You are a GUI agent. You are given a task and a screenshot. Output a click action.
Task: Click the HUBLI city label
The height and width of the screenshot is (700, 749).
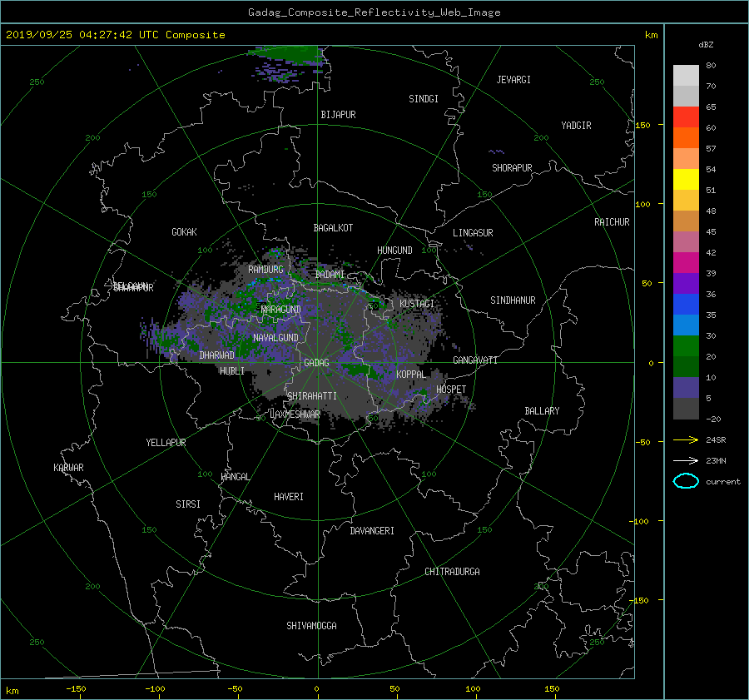click(232, 370)
